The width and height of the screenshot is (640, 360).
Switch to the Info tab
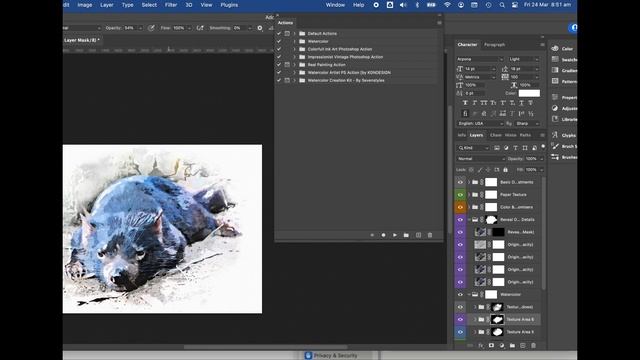coord(461,135)
